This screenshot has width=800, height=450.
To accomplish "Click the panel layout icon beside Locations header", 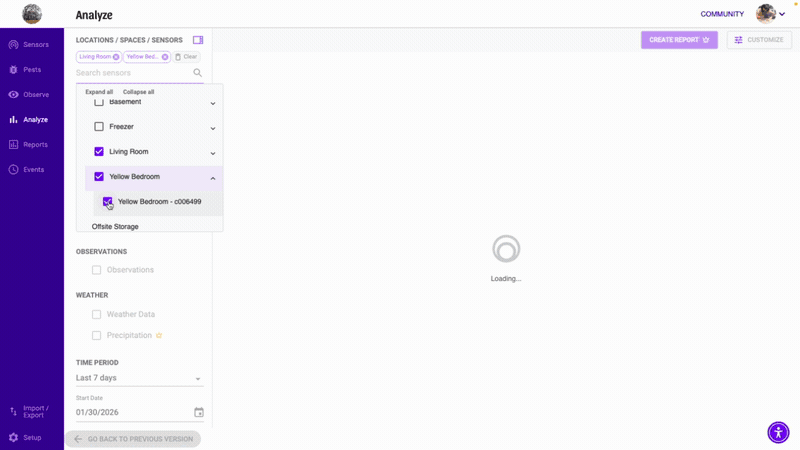I will click(198, 40).
